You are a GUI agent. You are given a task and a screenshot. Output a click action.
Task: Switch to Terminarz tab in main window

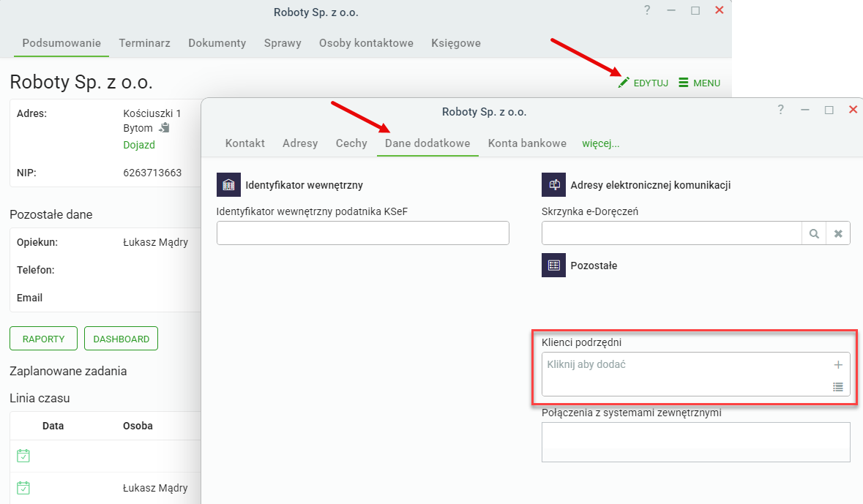[144, 43]
